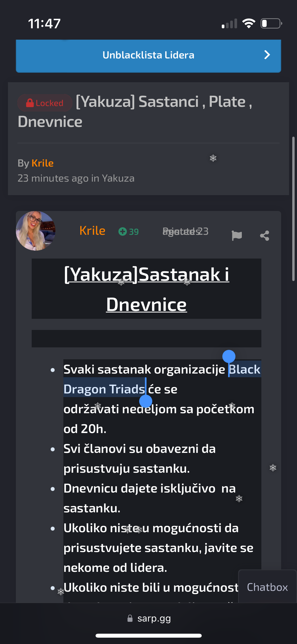Open the Chatbox tab

pyautogui.click(x=267, y=587)
